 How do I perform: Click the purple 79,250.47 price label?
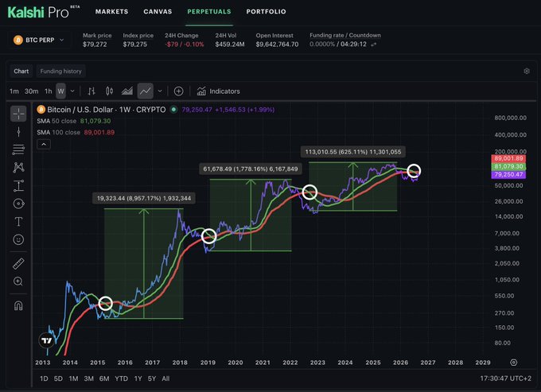(508, 174)
